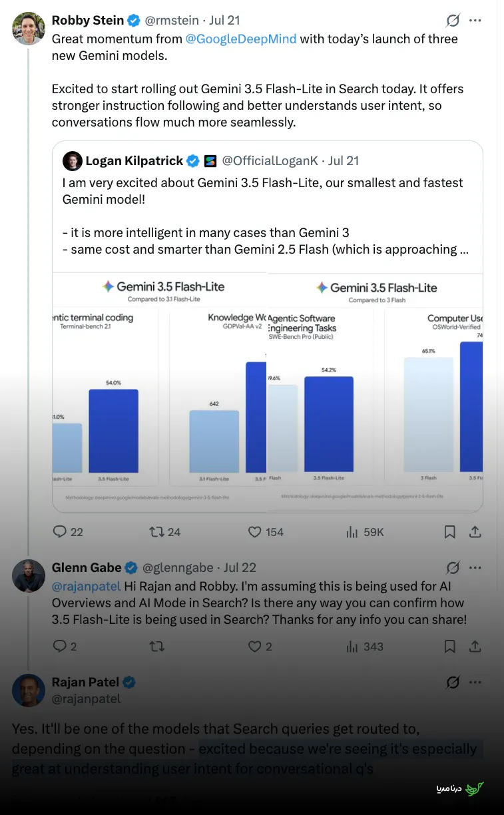
Task: Repost Glenn Gabe's reply
Action: click(157, 647)
